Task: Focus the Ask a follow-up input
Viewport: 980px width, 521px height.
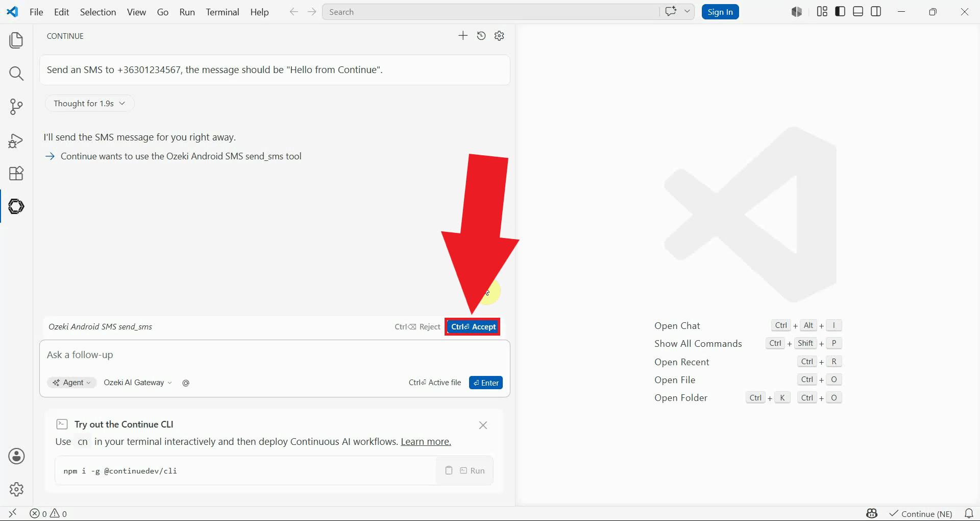Action: point(275,355)
